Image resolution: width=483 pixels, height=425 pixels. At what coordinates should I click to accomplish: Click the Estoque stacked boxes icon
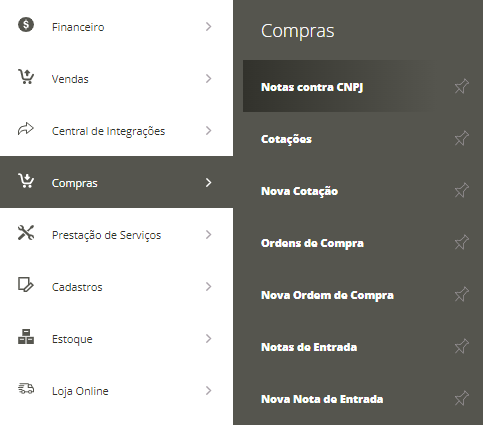coord(26,337)
